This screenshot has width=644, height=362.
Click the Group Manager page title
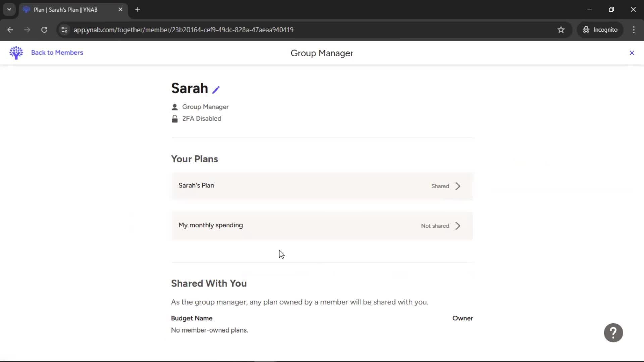[x=322, y=53]
